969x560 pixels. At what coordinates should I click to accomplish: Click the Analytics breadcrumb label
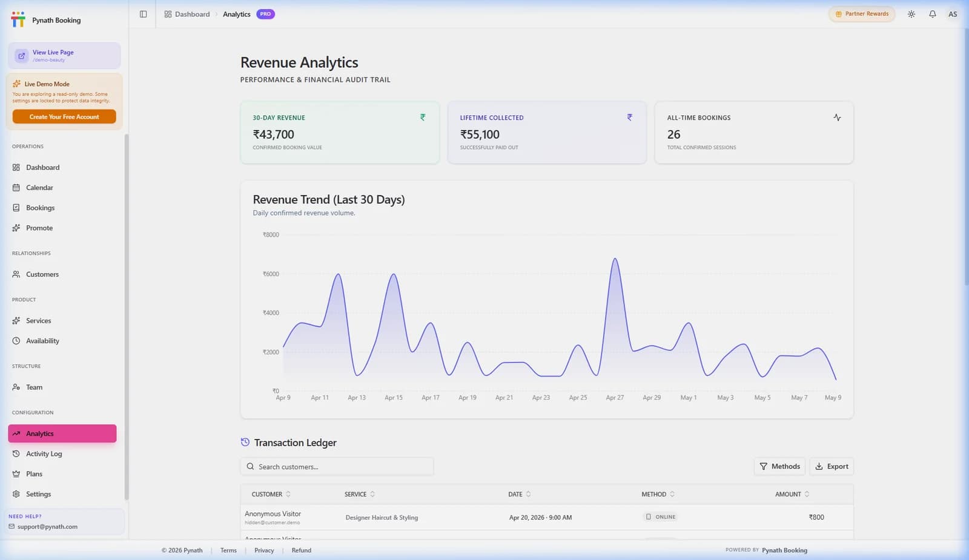[x=236, y=14]
